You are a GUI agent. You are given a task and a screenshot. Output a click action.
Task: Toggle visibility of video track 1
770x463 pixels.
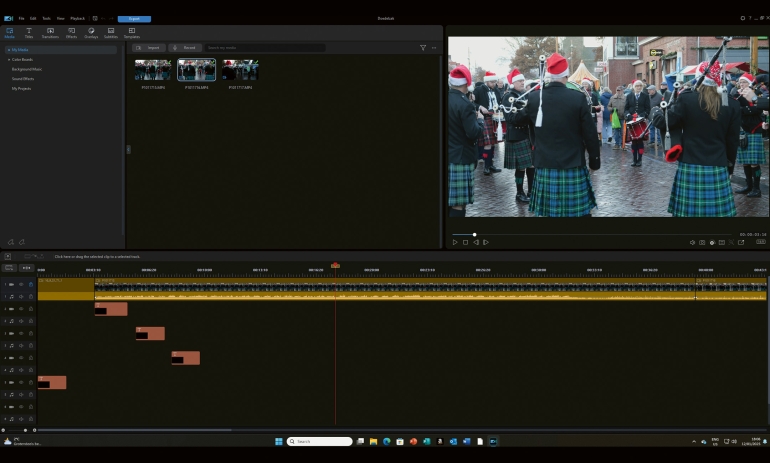coord(21,284)
